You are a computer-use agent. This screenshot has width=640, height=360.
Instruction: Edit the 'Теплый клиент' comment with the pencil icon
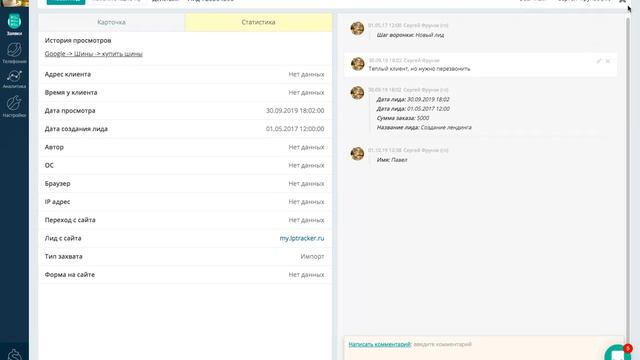pyautogui.click(x=599, y=61)
